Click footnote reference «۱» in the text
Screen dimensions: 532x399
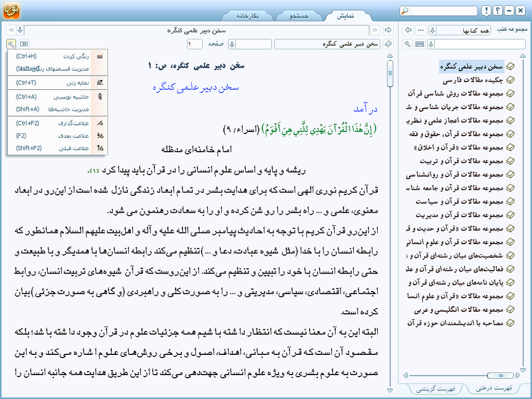coord(95,171)
